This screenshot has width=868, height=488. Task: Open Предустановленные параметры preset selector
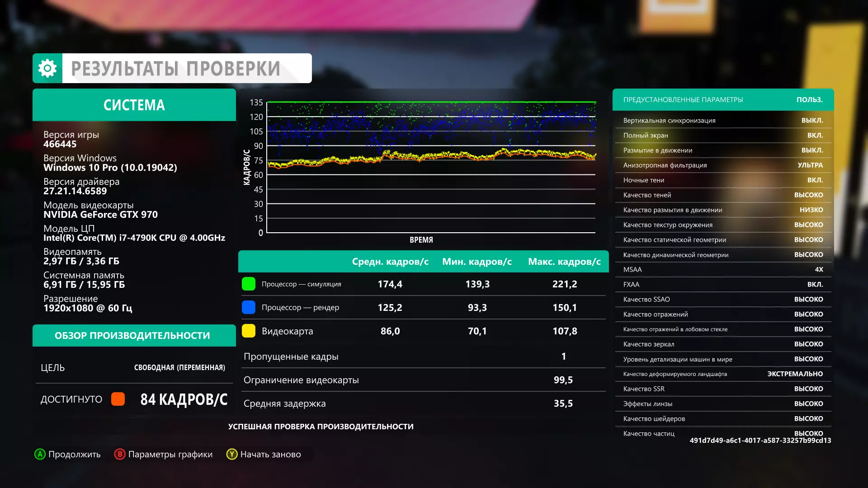[722, 100]
